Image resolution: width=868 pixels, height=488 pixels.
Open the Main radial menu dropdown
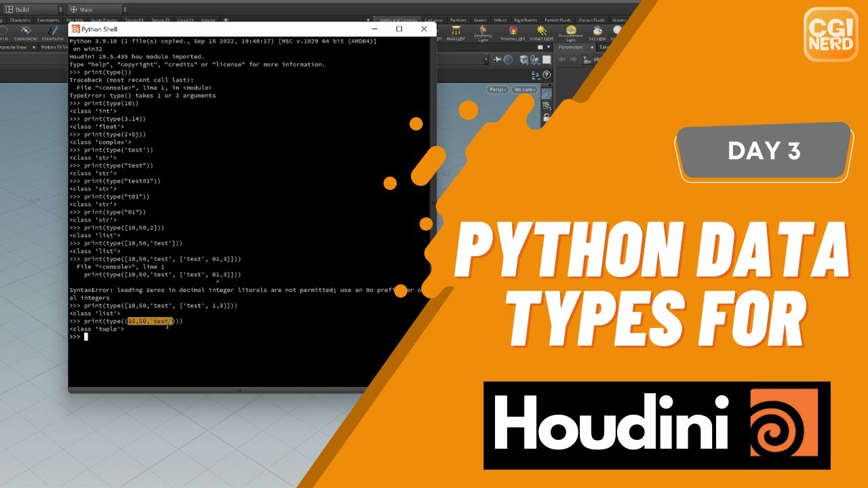point(98,9)
